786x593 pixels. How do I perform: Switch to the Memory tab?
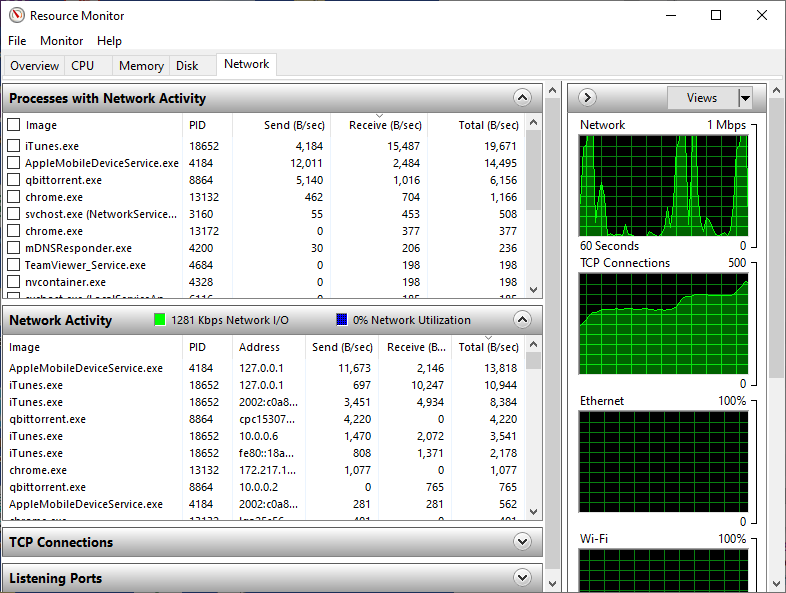pyautogui.click(x=141, y=66)
